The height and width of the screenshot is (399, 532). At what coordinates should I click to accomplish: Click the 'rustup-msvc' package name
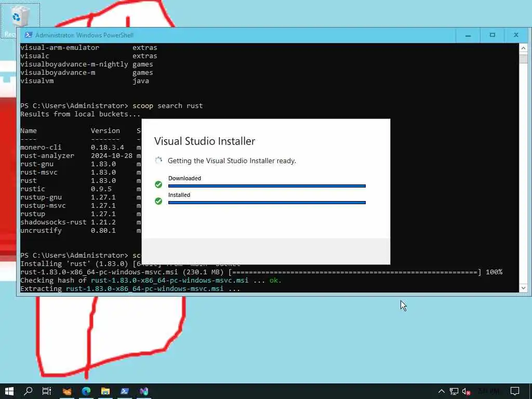(x=43, y=206)
